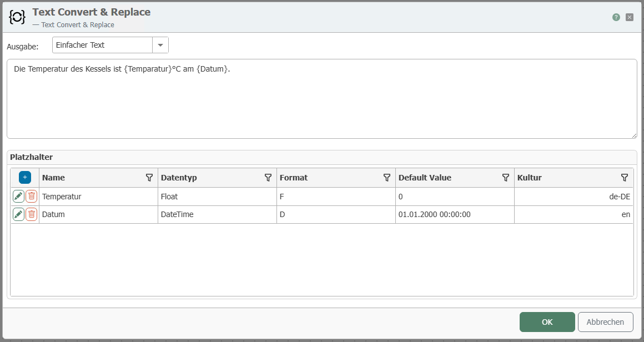The width and height of the screenshot is (644, 342).
Task: Open the help question mark icon
Action: (x=616, y=17)
